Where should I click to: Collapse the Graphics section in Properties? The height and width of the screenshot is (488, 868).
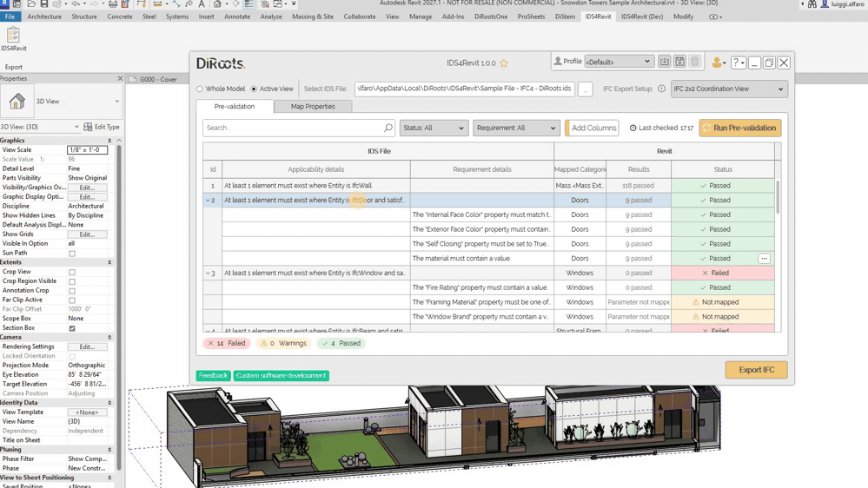(109, 141)
